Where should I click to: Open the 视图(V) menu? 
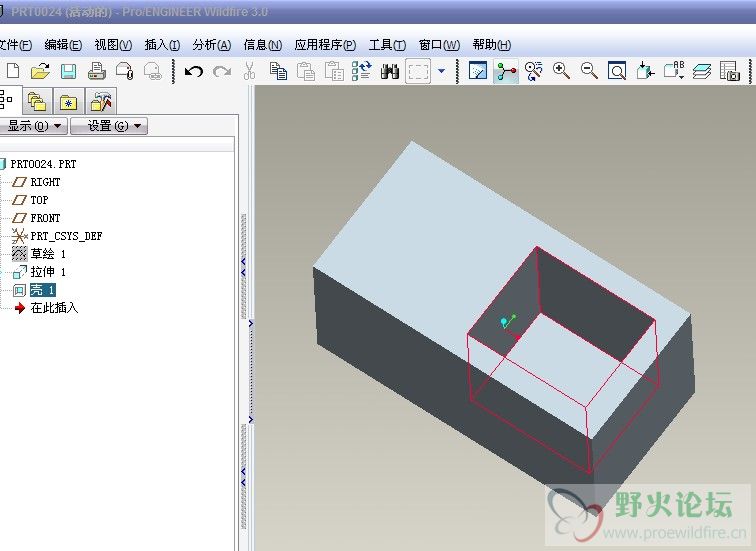(x=113, y=45)
